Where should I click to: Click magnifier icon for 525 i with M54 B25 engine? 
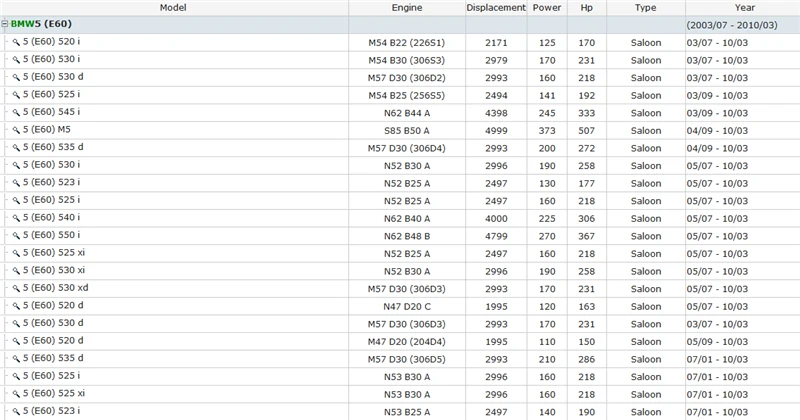pyautogui.click(x=16, y=95)
